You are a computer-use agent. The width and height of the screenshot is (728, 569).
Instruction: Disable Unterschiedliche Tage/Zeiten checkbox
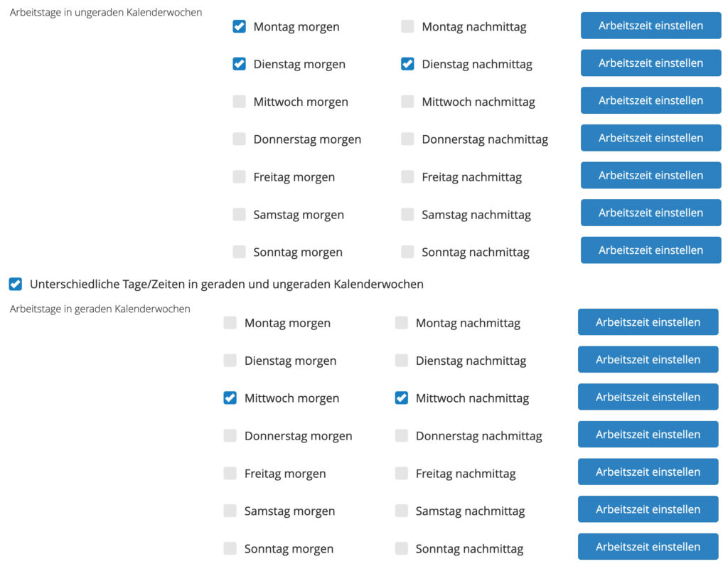[x=15, y=284]
